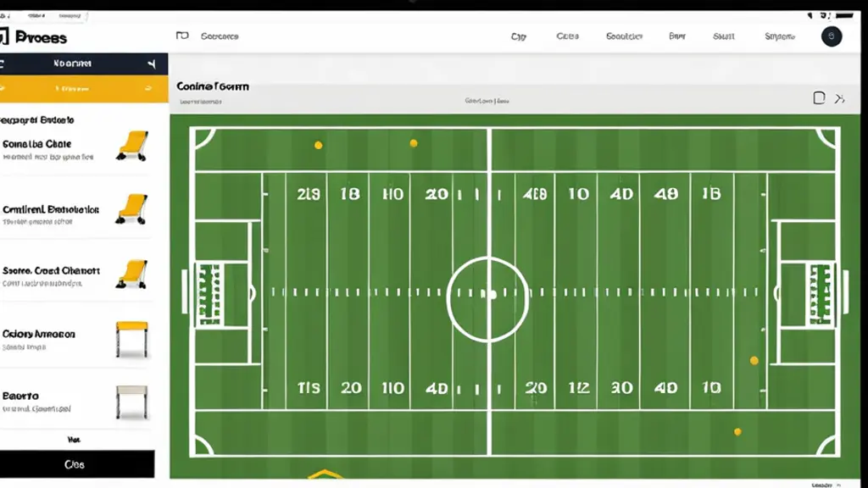This screenshot has height=488, width=868.
Task: Click the right goal net on the field
Action: [x=821, y=294]
